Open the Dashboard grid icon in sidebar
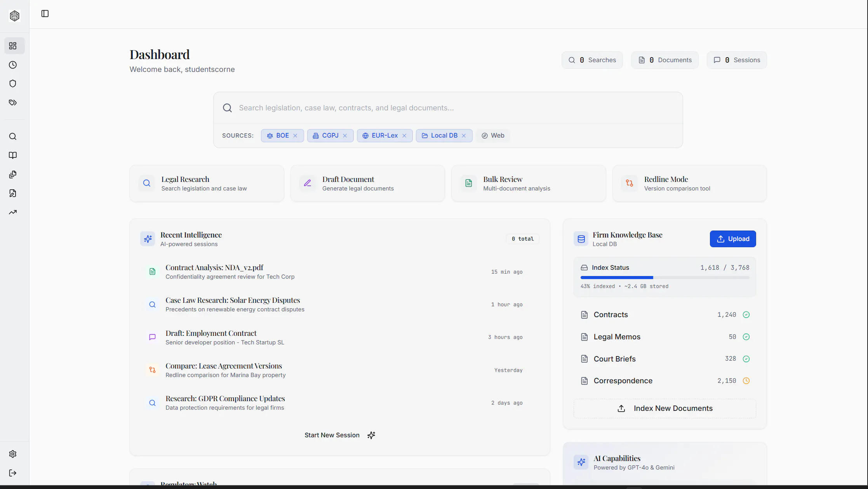This screenshot has width=868, height=489. point(13,46)
